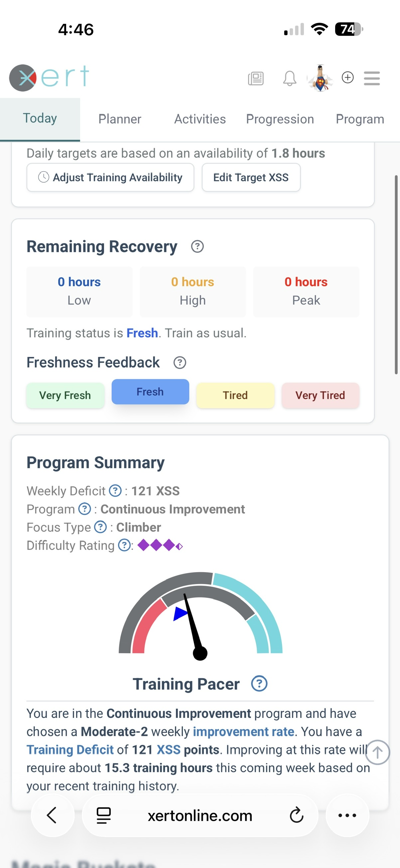The width and height of the screenshot is (400, 868).
Task: Click the Training Pacer gauge needle
Action: (192, 623)
